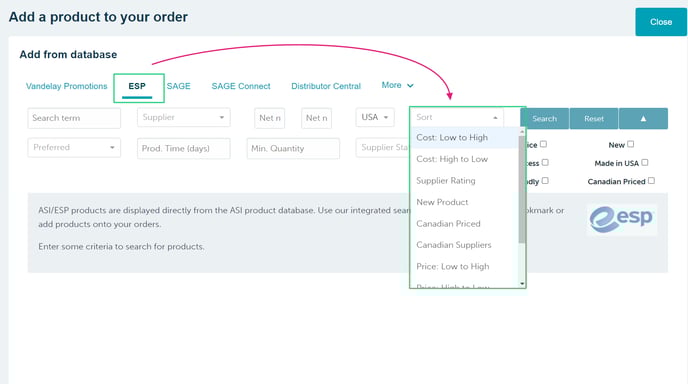Open the Supplier Status dropdown
This screenshot has height=384, width=688.
point(383,147)
